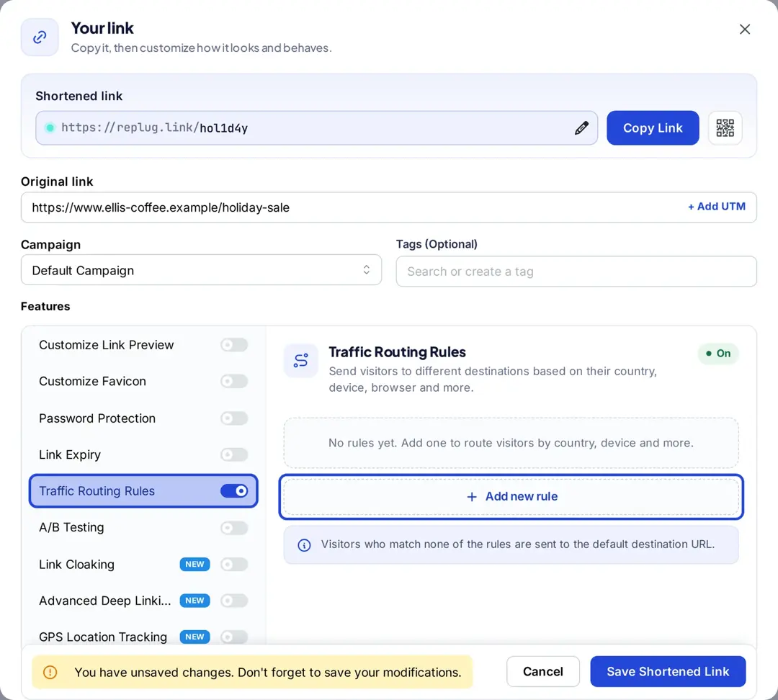Image resolution: width=778 pixels, height=700 pixels.
Task: Click NEW badge next to Link Cloaking
Action: [x=194, y=564]
